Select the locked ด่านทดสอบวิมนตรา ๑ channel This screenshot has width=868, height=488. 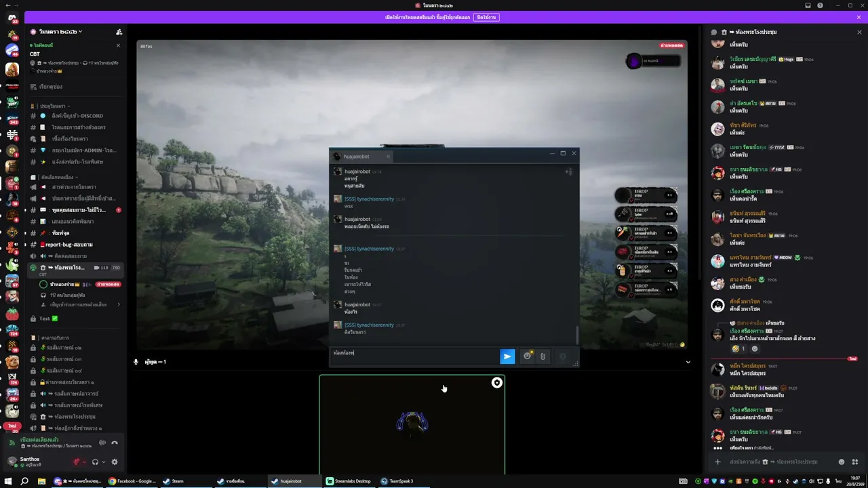76,382
